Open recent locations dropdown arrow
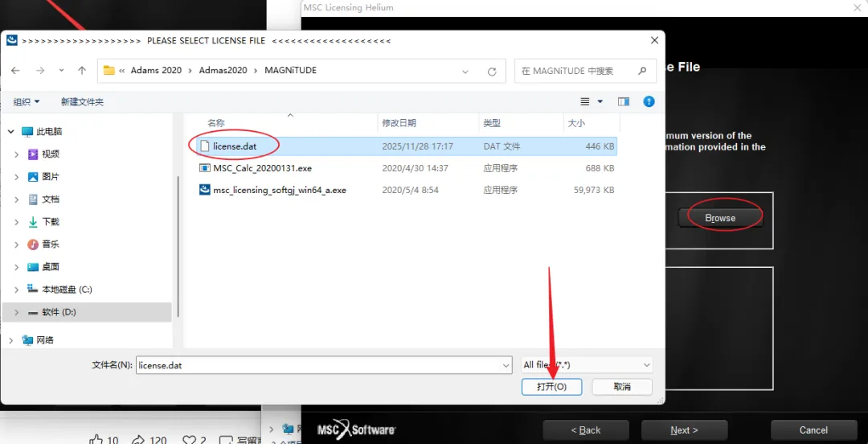 click(61, 71)
